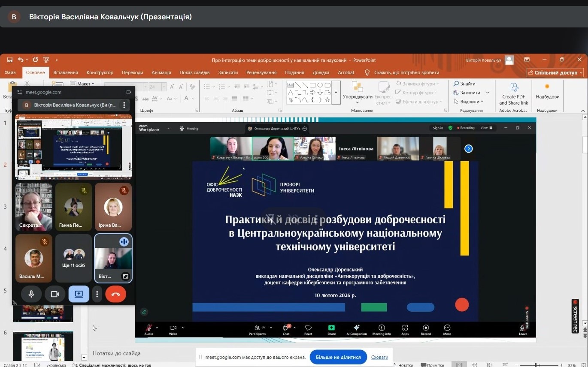Screen dimensions: 588x367
Task: Open the Zoom Chat icon
Action: (286, 329)
